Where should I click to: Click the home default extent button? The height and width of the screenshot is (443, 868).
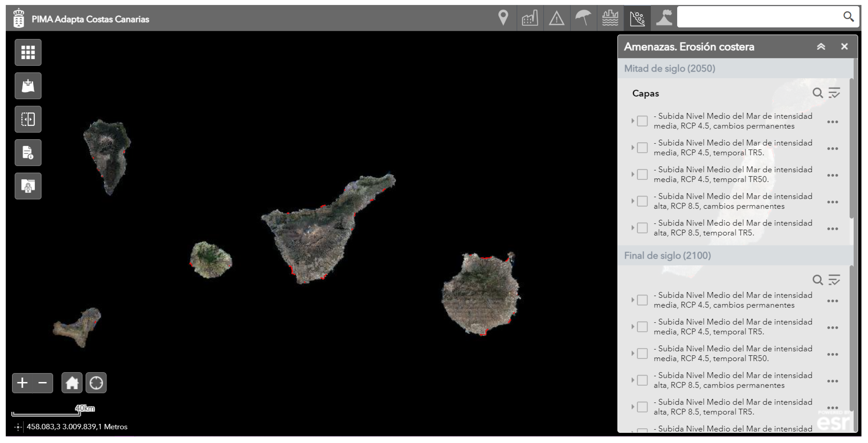72,383
